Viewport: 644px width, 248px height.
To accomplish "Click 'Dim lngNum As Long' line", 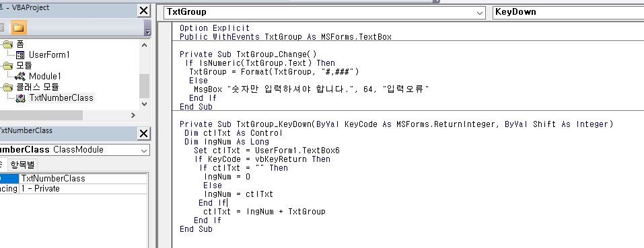I will (227, 142).
